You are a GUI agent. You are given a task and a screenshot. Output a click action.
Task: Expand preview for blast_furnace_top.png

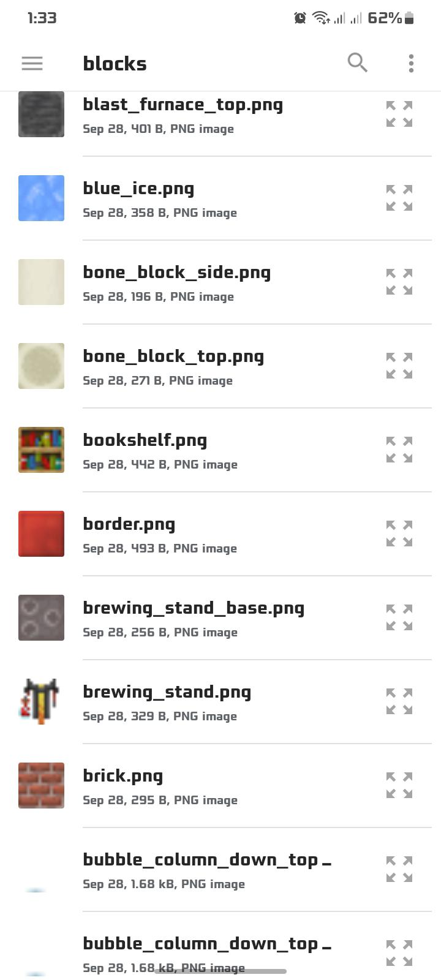coord(399,114)
